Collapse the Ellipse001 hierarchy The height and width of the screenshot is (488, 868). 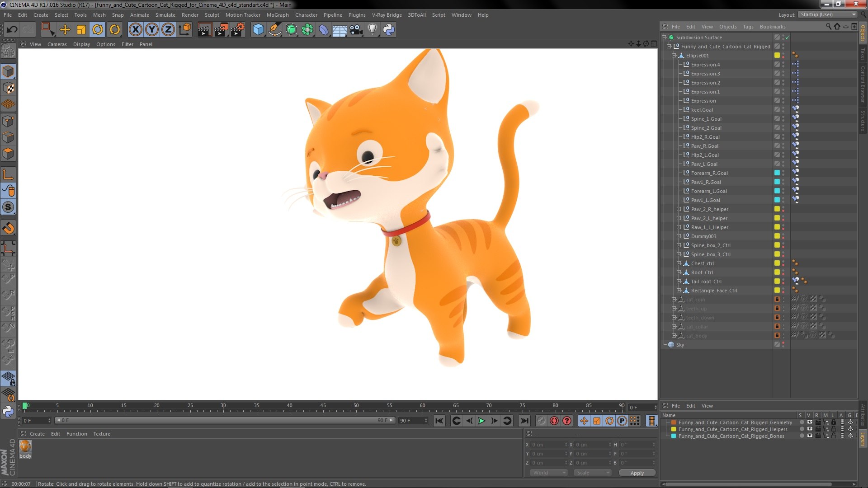coord(674,56)
